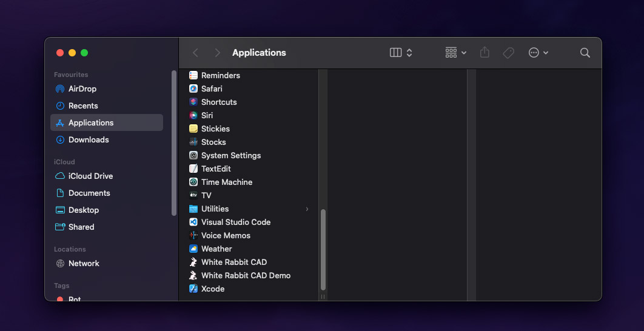Image resolution: width=644 pixels, height=331 pixels.
Task: Select the Weather name text
Action: [216, 249]
